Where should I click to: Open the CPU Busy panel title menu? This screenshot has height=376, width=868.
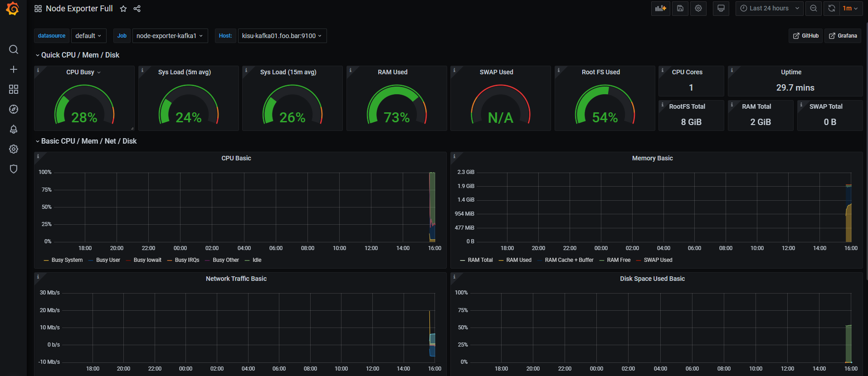pos(83,72)
